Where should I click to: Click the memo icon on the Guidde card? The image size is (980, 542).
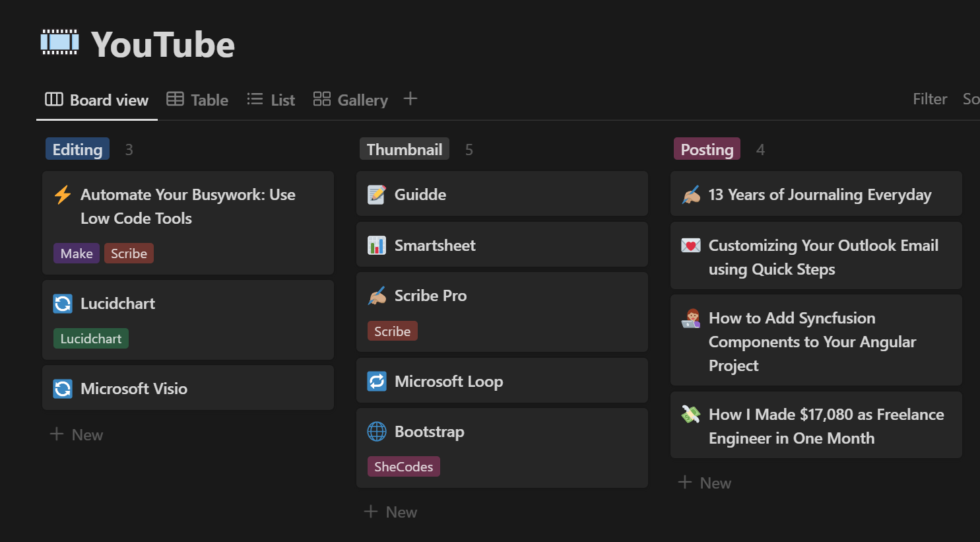point(377,195)
